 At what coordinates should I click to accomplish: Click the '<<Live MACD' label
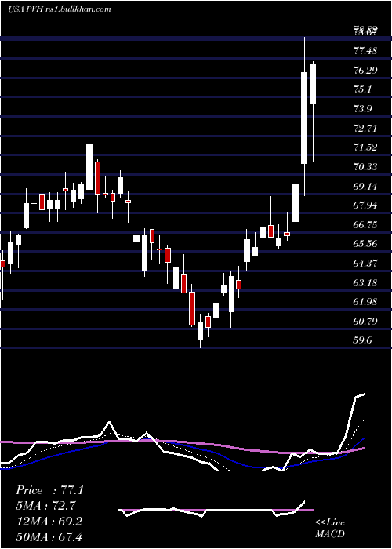[x=330, y=529]
